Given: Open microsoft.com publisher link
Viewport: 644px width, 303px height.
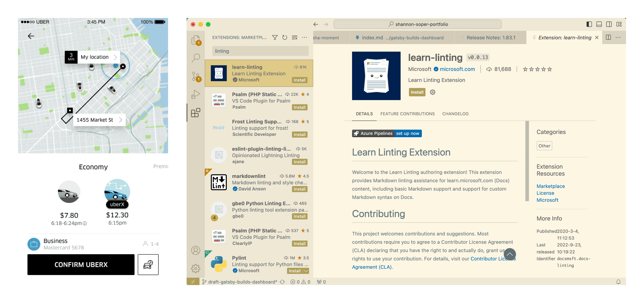Looking at the screenshot, I should (x=457, y=69).
